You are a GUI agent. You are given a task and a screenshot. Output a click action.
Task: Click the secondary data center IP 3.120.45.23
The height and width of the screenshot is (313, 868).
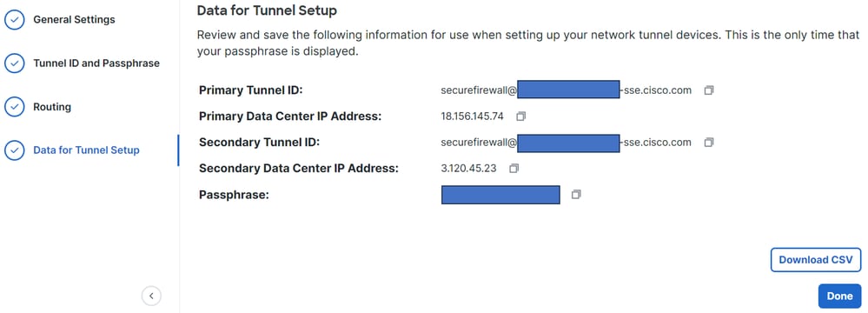click(469, 168)
